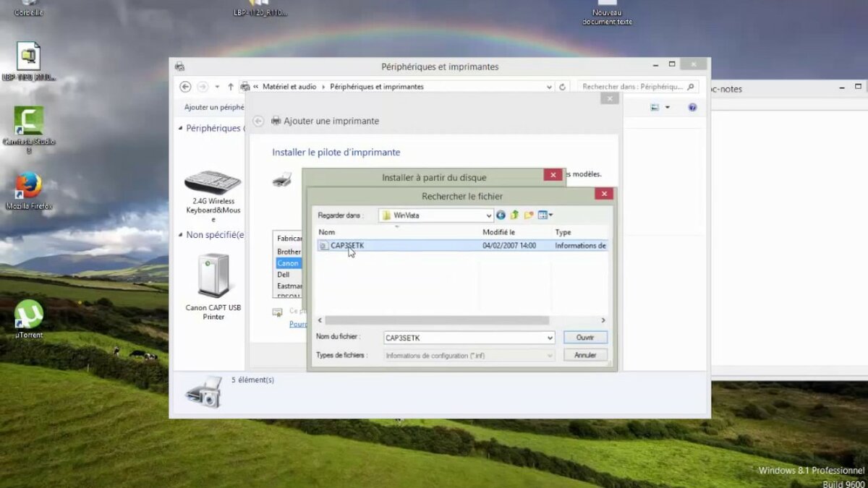Click scroll left arrow in file list
This screenshot has height=488, width=868.
click(320, 320)
